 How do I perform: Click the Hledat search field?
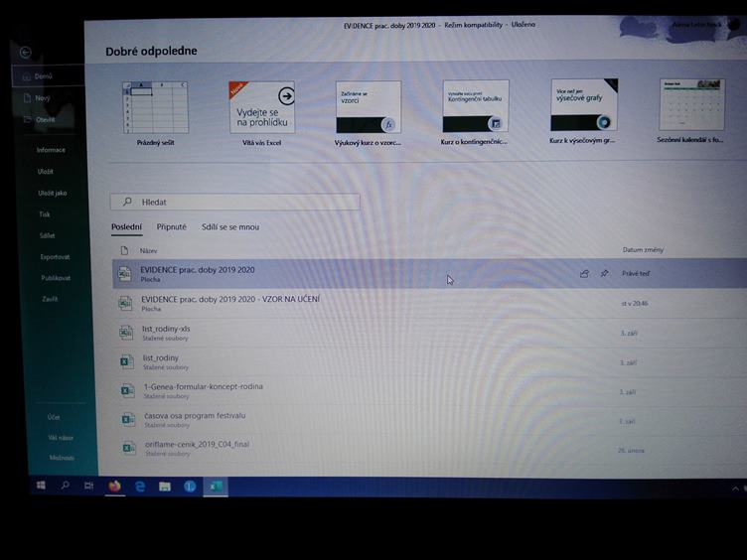(x=235, y=202)
